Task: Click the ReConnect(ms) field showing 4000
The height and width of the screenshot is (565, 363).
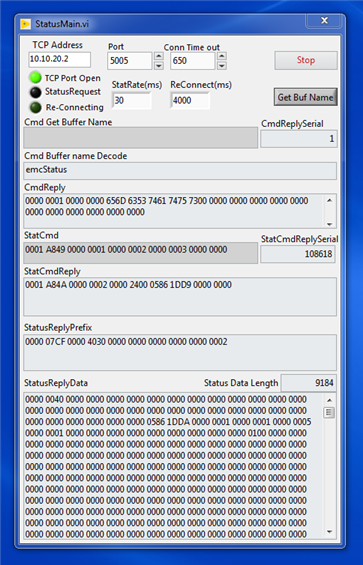Action: (x=190, y=101)
